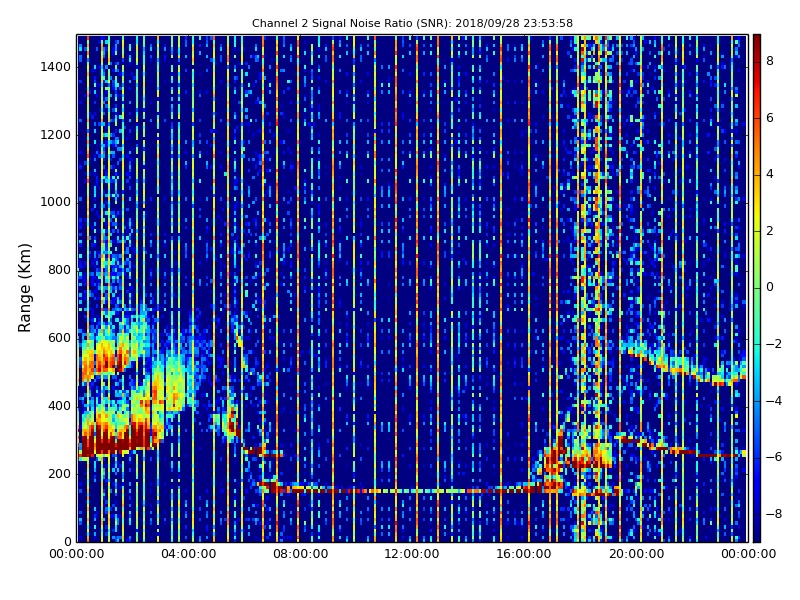This screenshot has width=800, height=600.
Task: Click the green middle of the colorbar
Action: coord(757,287)
